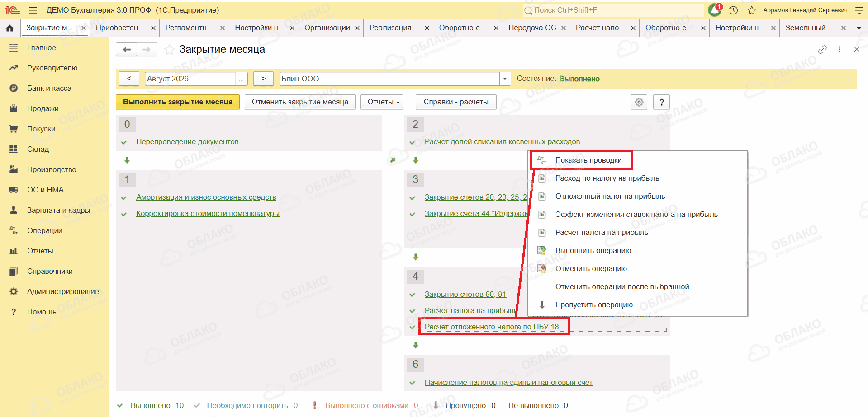Open Начисление налогов на единый налоговый счет
This screenshot has width=868, height=417.
[x=508, y=383]
